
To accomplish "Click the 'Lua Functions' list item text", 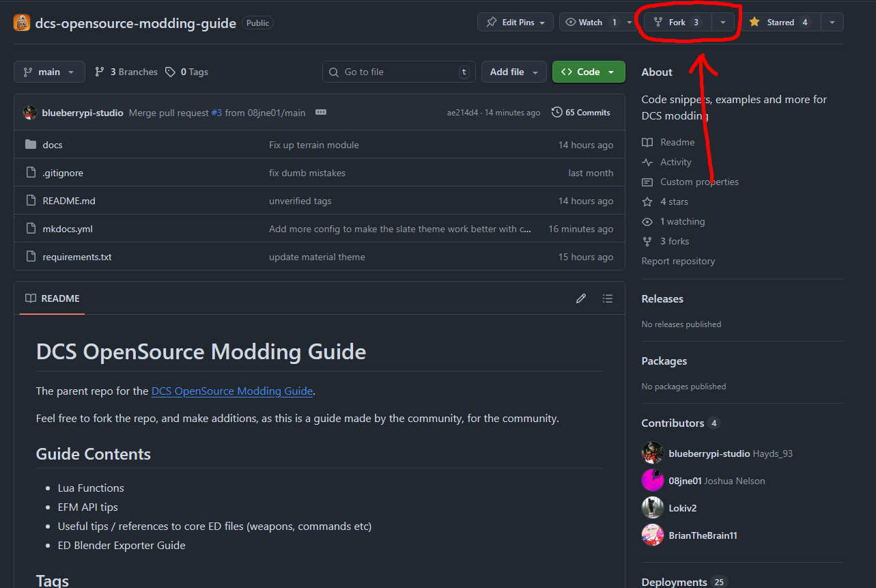I will (x=91, y=488).
